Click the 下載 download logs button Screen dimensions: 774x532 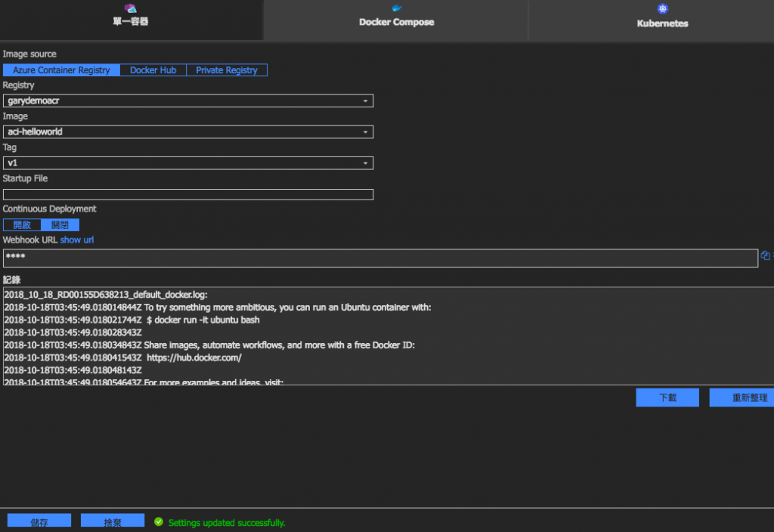click(667, 397)
